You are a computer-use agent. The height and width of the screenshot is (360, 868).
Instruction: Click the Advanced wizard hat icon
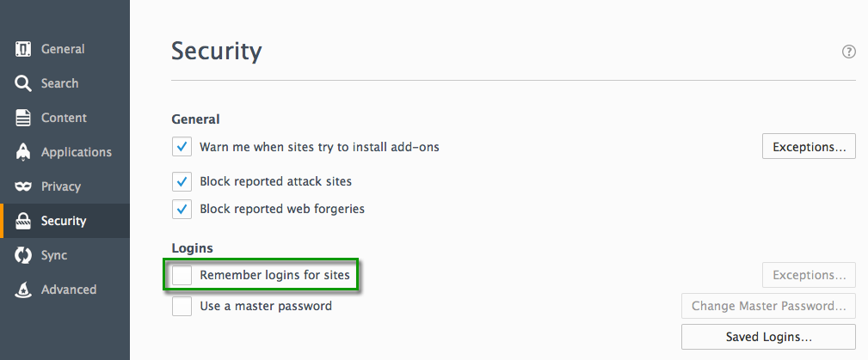coord(23,290)
